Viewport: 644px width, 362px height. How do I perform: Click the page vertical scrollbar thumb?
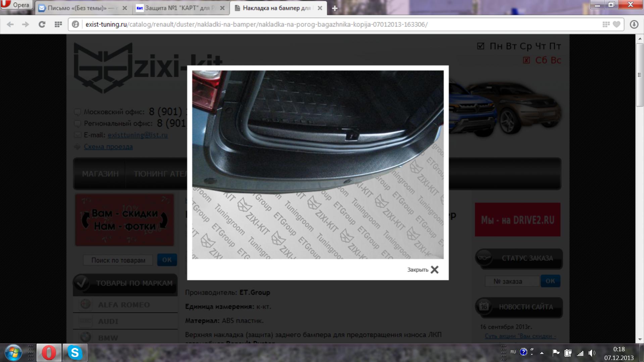click(640, 75)
